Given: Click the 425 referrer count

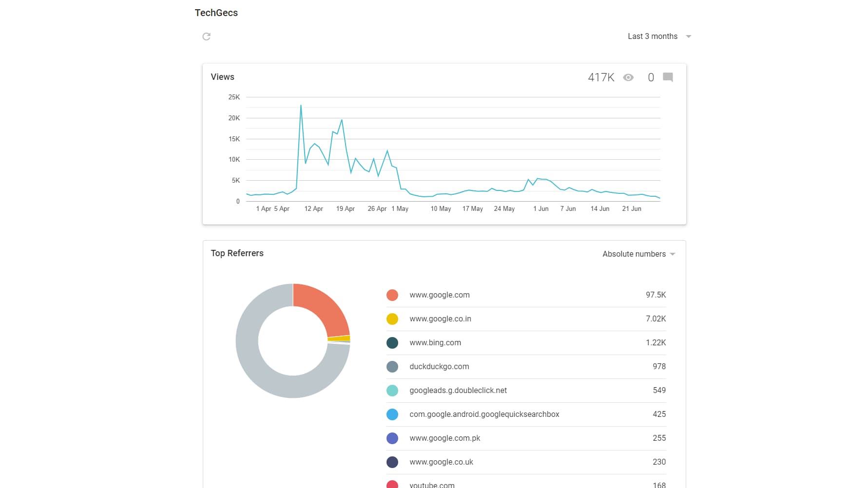Looking at the screenshot, I should (x=659, y=414).
